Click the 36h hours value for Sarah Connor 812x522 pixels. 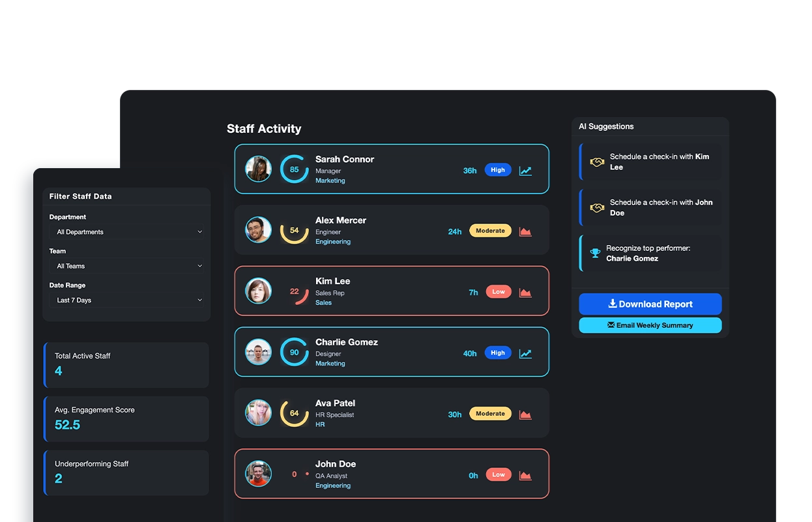470,171
